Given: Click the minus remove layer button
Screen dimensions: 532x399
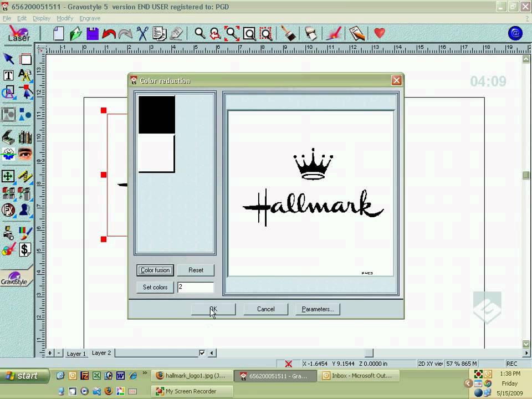Looking at the screenshot, I should 58,353.
